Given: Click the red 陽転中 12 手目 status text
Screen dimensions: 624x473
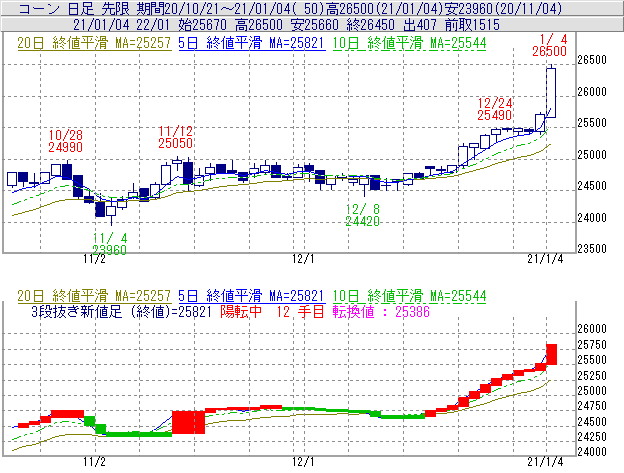Looking at the screenshot, I should coord(272,311).
